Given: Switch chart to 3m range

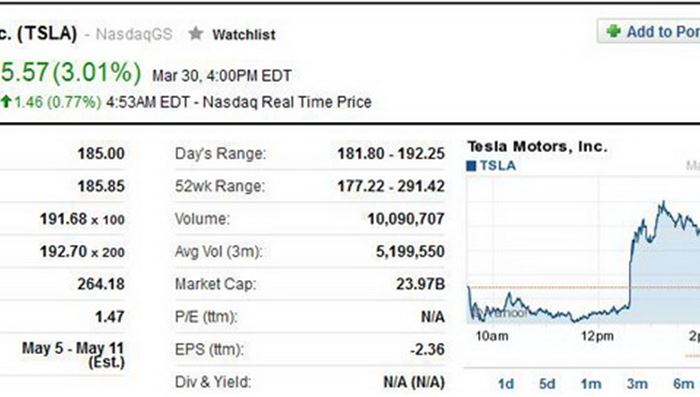Looking at the screenshot, I should pos(637,384).
